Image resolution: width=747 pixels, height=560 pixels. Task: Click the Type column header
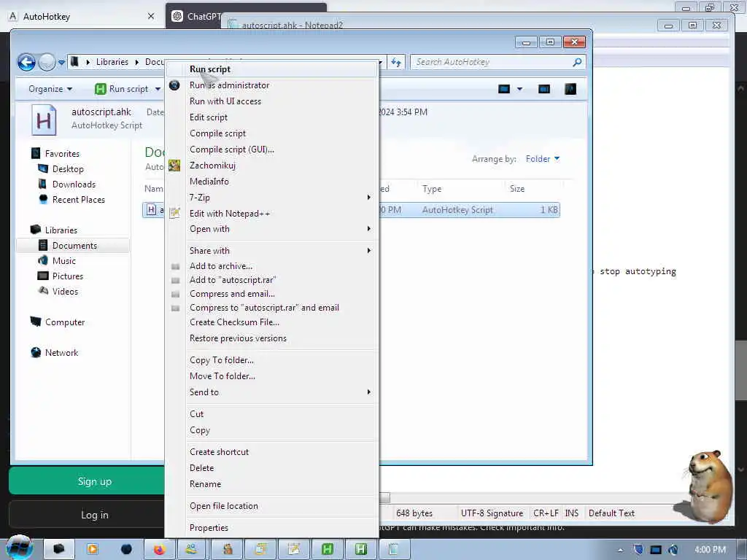point(432,189)
